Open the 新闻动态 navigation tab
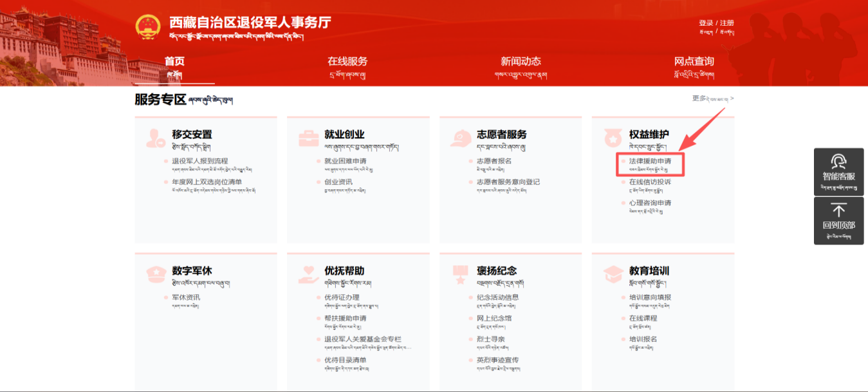This screenshot has width=868, height=392. pos(521,62)
